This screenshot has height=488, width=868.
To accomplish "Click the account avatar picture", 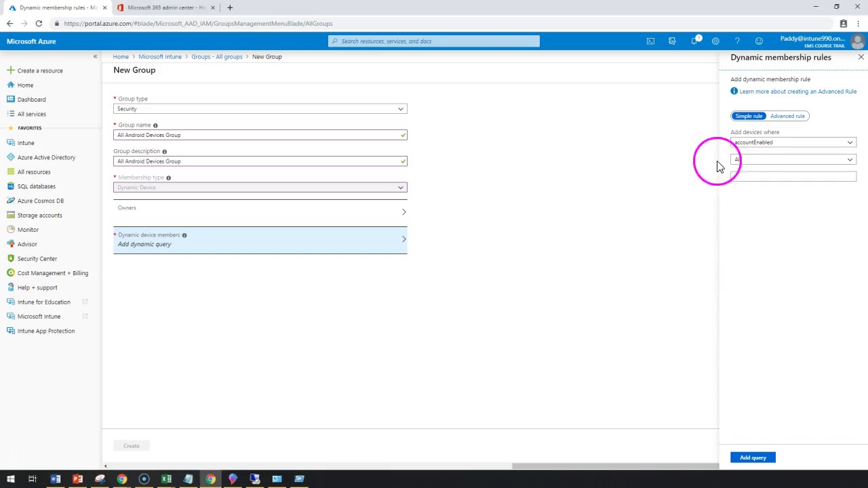I will (858, 41).
